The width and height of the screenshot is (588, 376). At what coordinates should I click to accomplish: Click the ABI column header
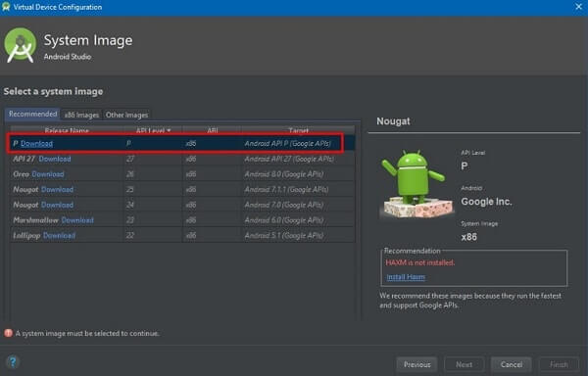(213, 130)
